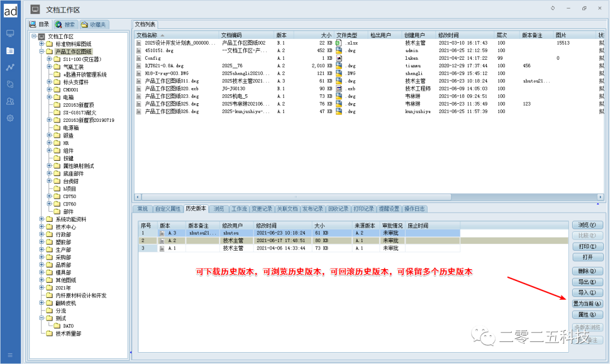610x364 pixels.
Task: Select the DATO folder under 测试
Action: [x=68, y=326]
